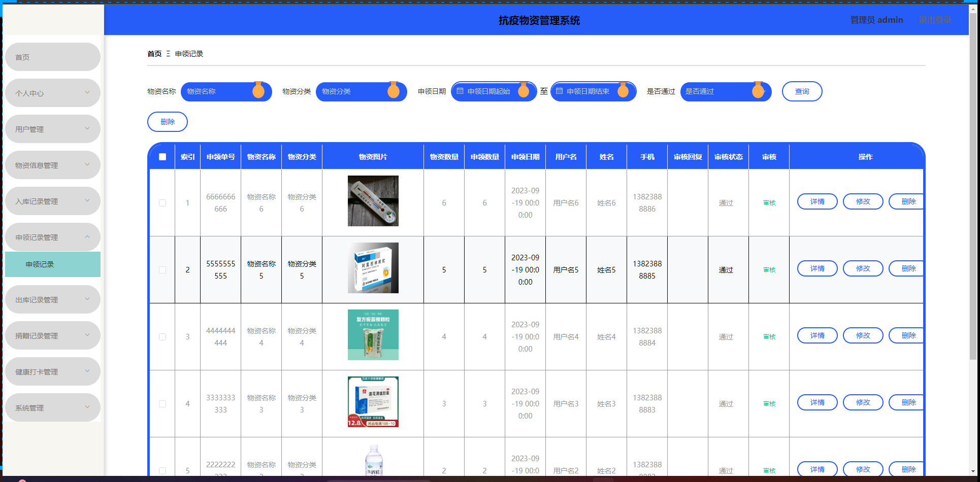Expand the 健康打卡管理 sidebar menu
Image resolution: width=980 pixels, height=482 pixels.
point(53,371)
